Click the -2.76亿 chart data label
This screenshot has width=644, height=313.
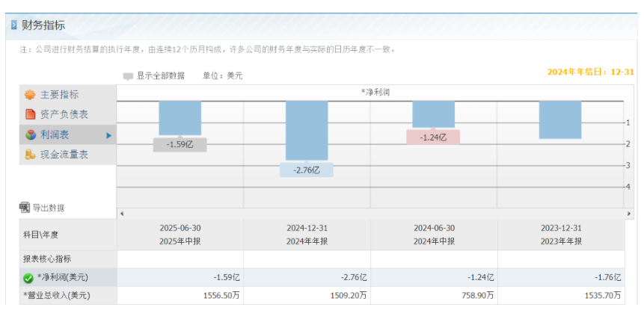(307, 170)
